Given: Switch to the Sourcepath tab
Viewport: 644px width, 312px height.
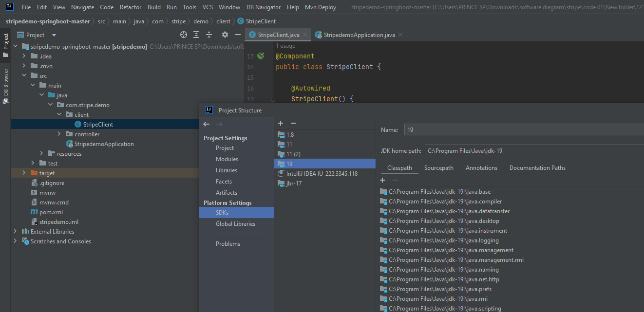Looking at the screenshot, I should pyautogui.click(x=438, y=167).
